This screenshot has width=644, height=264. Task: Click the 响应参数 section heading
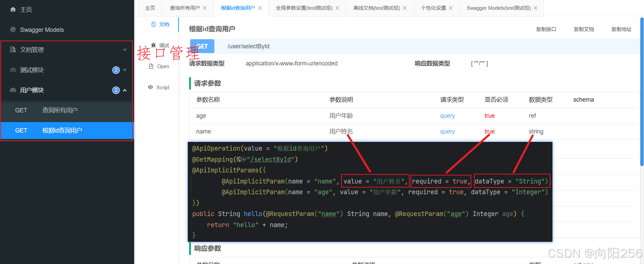tap(208, 248)
